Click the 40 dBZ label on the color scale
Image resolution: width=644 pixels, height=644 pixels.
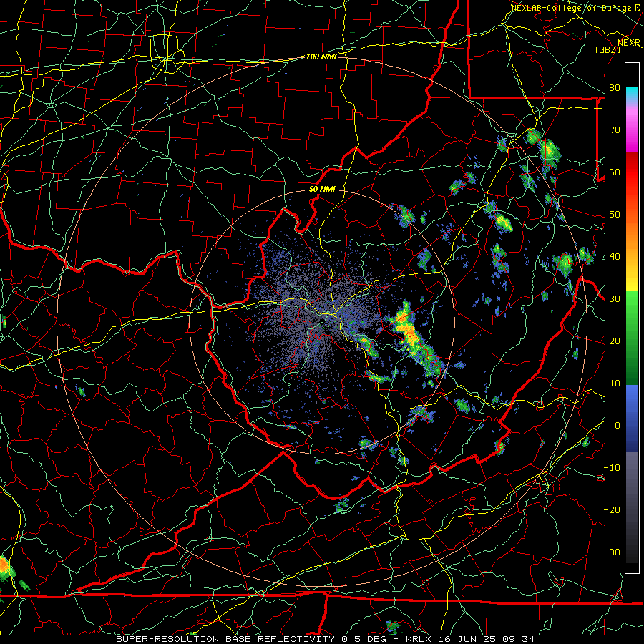pyautogui.click(x=615, y=257)
